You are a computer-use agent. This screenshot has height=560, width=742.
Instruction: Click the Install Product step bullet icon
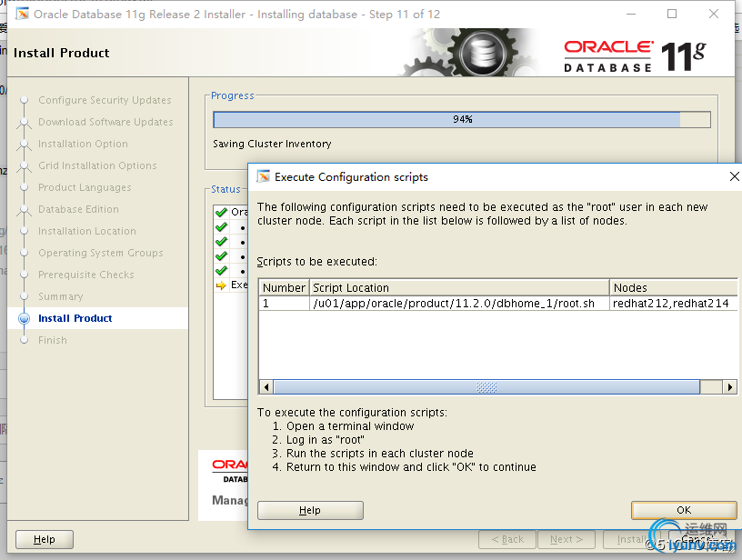[25, 318]
